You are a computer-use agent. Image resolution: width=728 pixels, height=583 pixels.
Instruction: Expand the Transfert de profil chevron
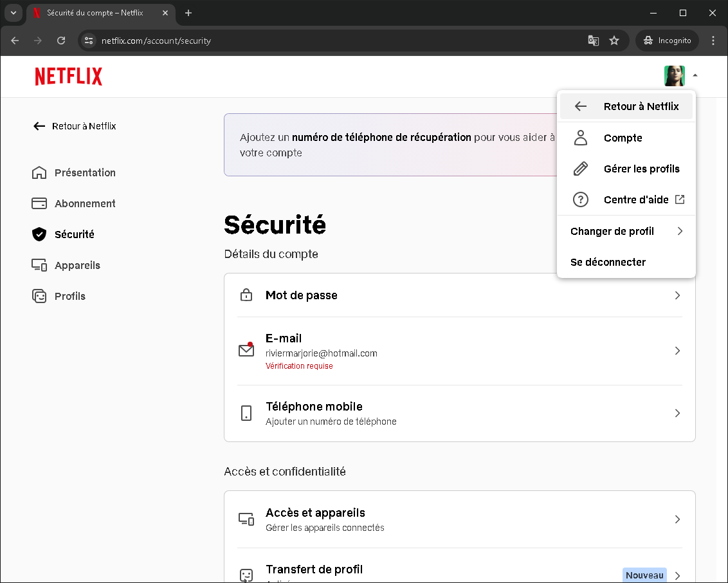677,575
